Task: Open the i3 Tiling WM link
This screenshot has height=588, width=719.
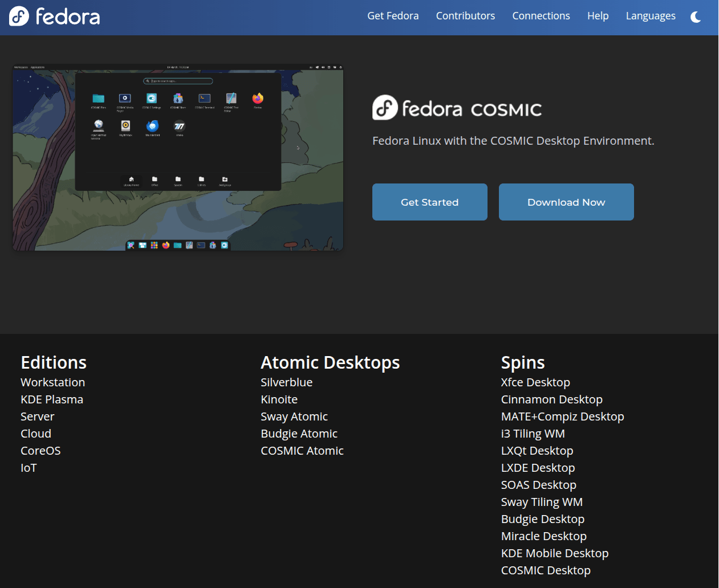Action: (533, 434)
